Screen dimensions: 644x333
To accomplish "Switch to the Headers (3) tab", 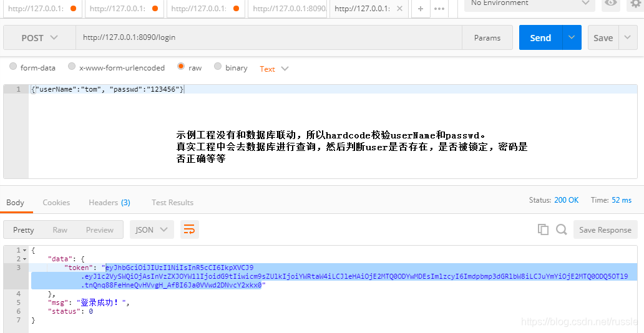I will point(109,203).
